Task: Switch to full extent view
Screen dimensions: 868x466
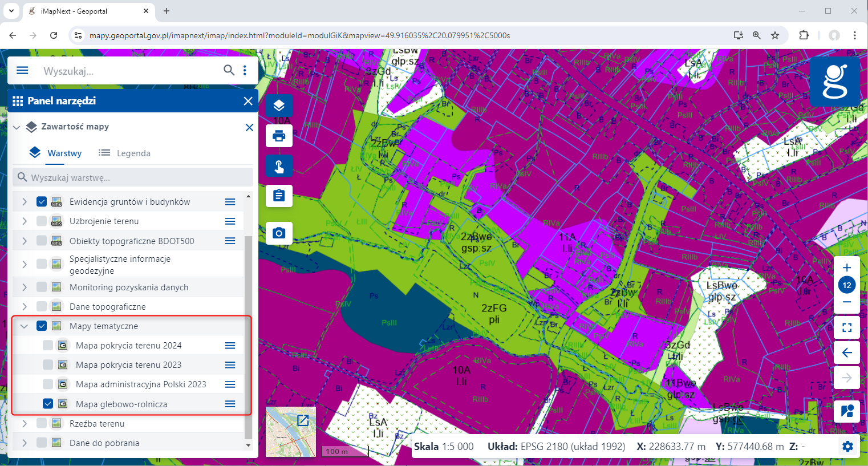Action: click(x=847, y=327)
